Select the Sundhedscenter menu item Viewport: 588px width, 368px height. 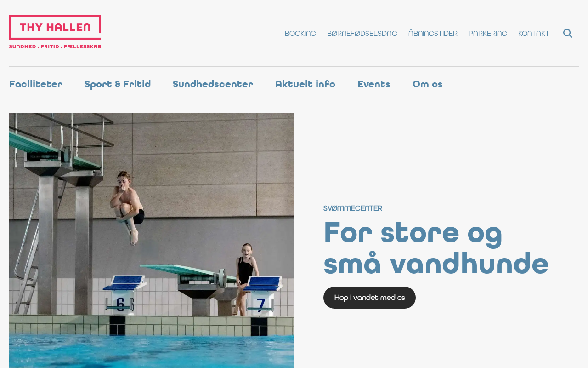click(x=213, y=84)
